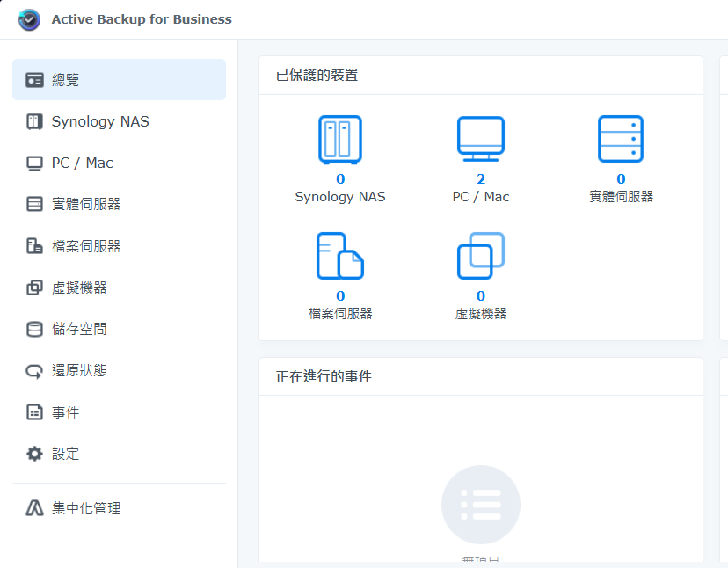The width and height of the screenshot is (728, 568).
Task: Click the empty list placeholder icon
Action: pyautogui.click(x=481, y=505)
